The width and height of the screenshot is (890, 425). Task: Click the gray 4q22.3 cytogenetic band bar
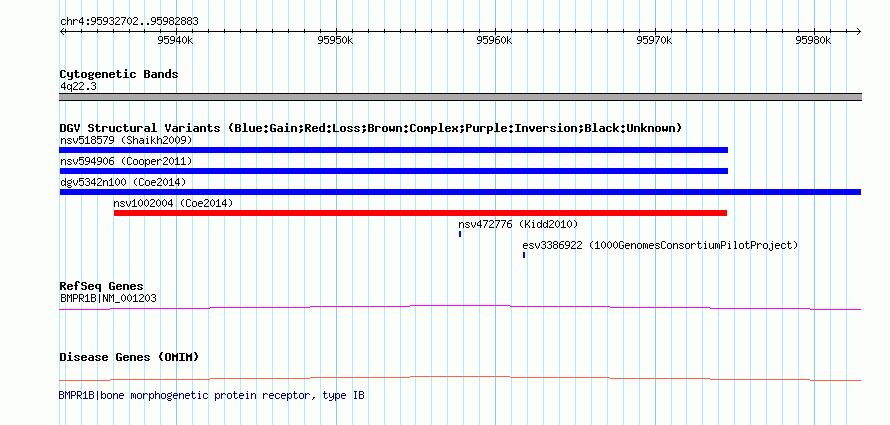click(x=460, y=97)
